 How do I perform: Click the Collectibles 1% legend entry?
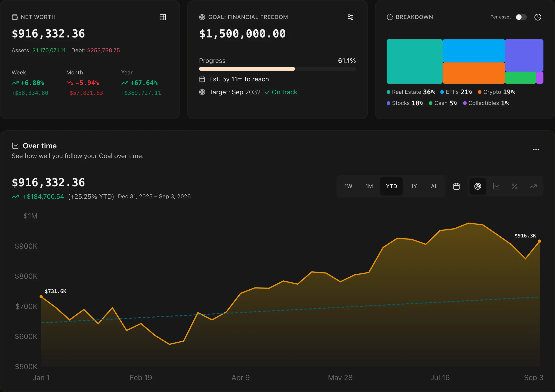[x=486, y=103]
